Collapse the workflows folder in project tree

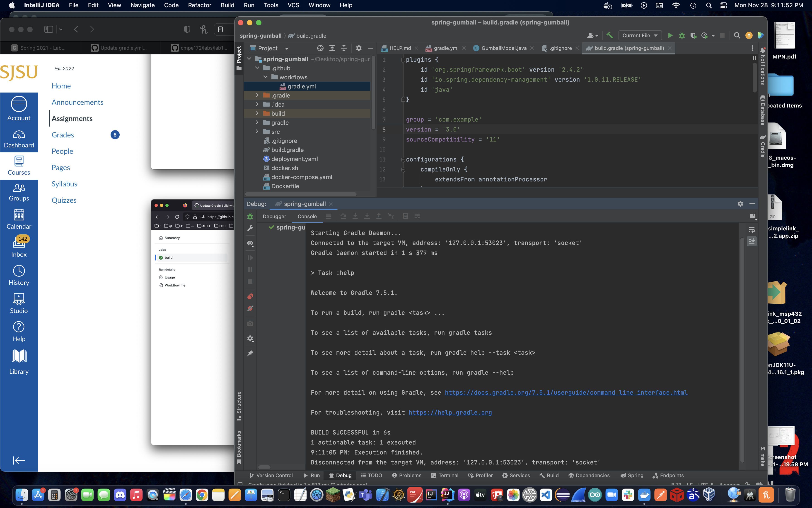point(265,77)
